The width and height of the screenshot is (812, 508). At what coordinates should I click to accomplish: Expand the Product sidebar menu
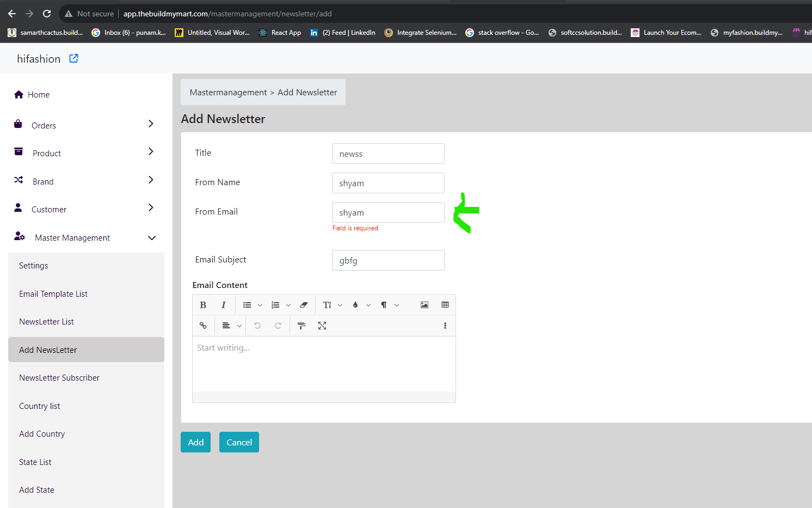151,151
